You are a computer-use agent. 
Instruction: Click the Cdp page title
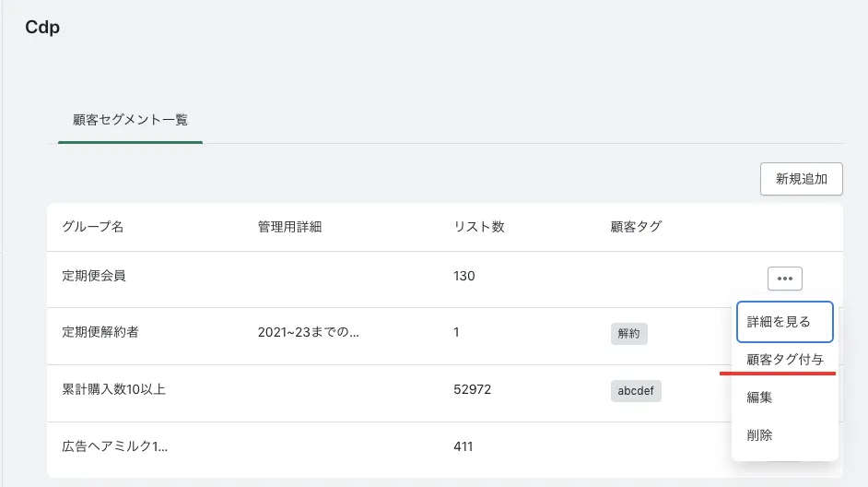click(42, 28)
